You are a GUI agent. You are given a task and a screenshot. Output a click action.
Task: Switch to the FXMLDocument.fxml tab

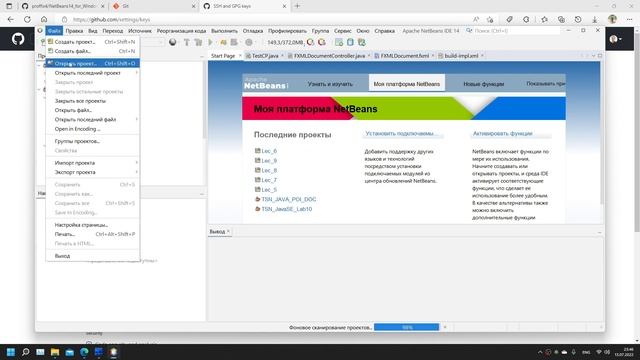point(404,56)
